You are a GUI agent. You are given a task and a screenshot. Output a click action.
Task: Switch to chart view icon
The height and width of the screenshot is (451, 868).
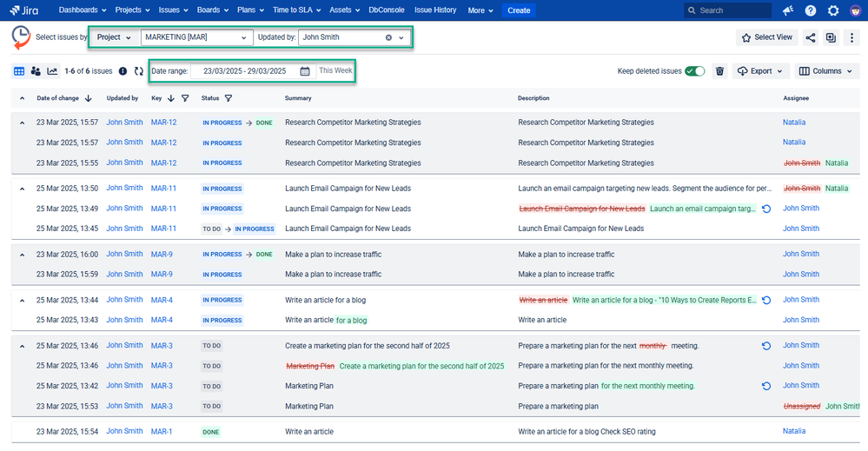pyautogui.click(x=52, y=71)
